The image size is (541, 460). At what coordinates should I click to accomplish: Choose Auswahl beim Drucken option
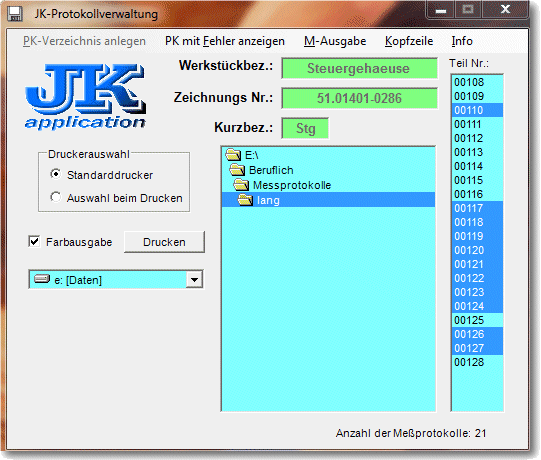tap(116, 198)
